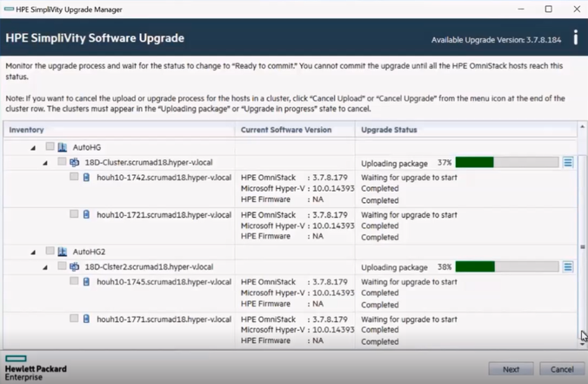588x384 pixels.
Task: Click the info icon in header
Action: tap(576, 38)
